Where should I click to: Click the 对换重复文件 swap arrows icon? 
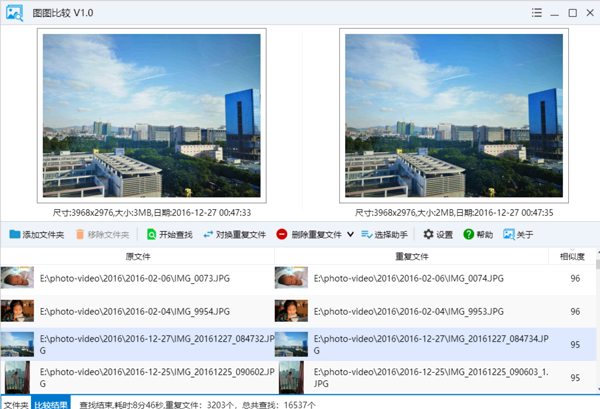208,234
